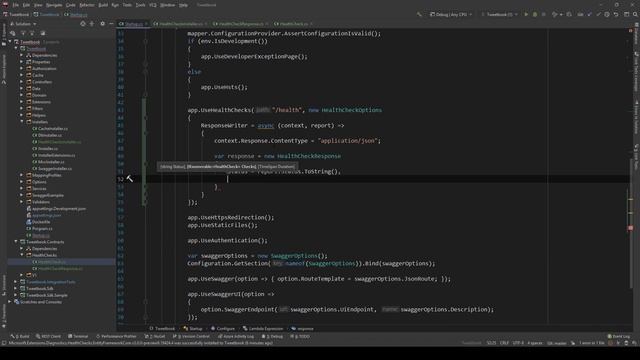Viewport: 640px width, 360px height.
Task: Open the Terminal tool window
Action: 78,336
